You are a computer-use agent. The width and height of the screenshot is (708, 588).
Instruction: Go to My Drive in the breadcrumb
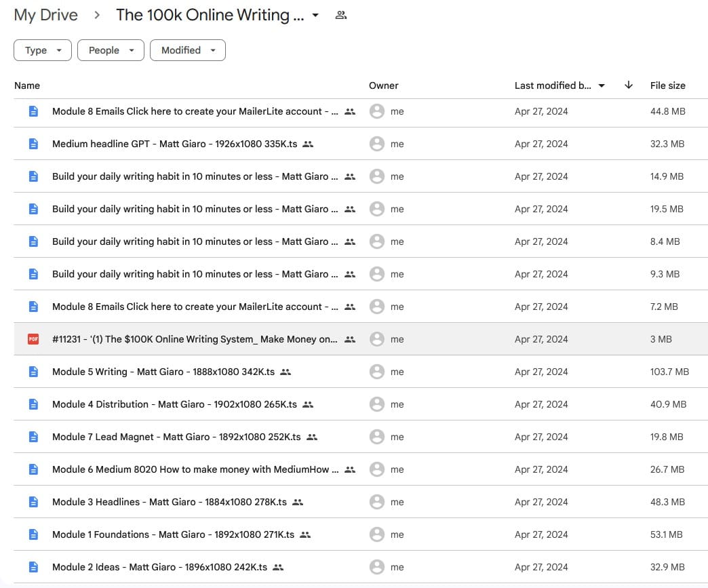click(46, 15)
